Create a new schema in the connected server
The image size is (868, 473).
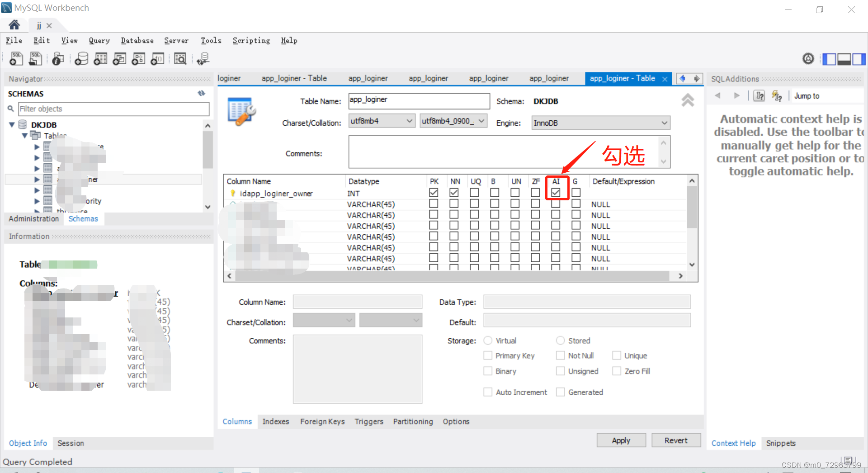point(81,58)
